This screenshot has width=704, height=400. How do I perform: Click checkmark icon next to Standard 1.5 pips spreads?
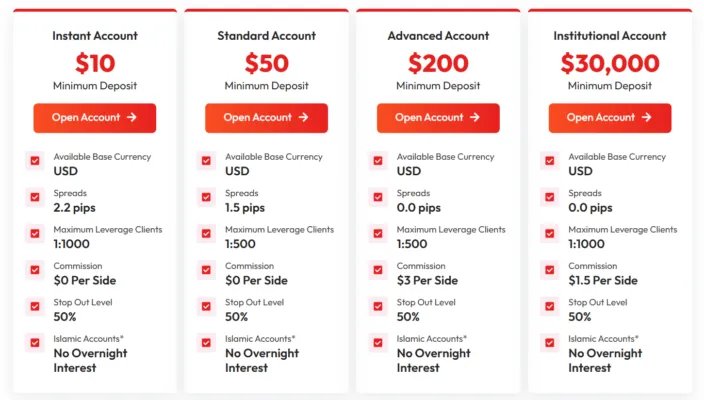[207, 197]
